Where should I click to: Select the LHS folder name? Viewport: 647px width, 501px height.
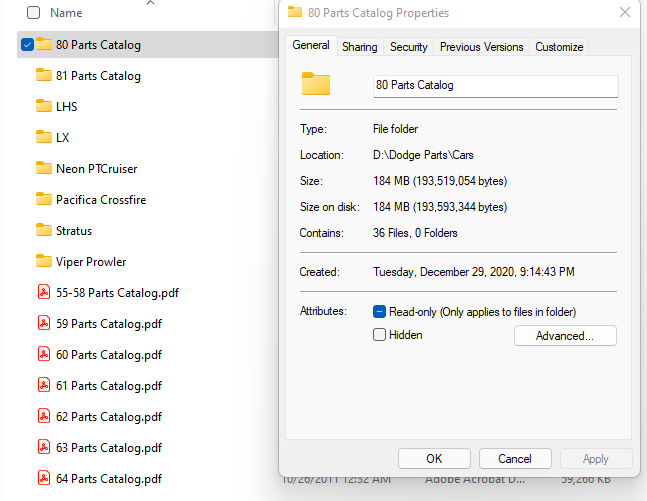(x=66, y=106)
